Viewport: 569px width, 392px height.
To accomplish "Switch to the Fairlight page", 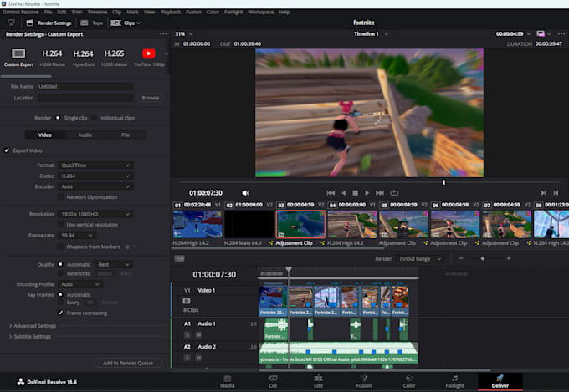I will 454,381.
